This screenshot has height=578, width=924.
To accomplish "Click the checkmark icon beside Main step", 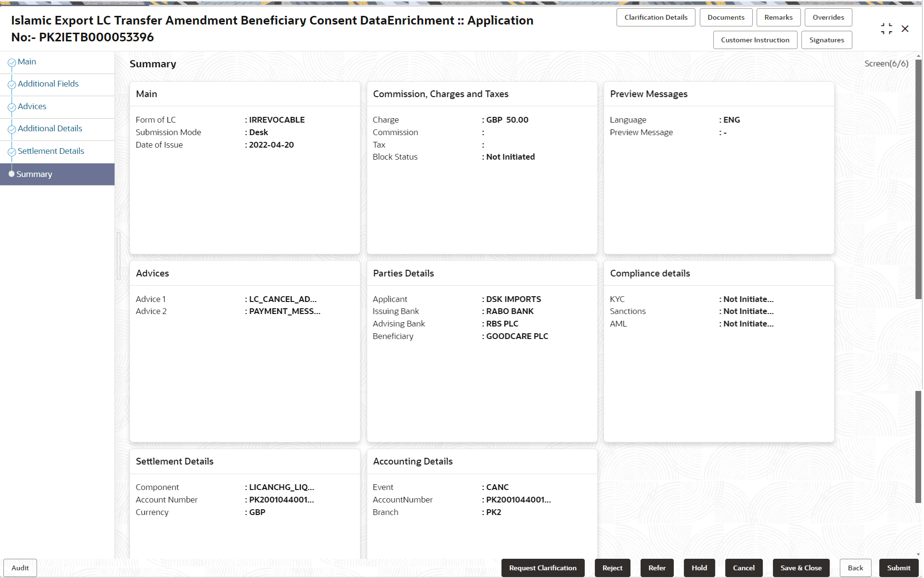I will tap(12, 63).
